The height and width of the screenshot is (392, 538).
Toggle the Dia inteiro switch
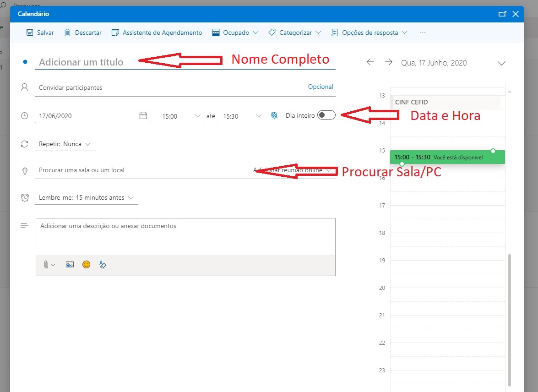(x=326, y=115)
